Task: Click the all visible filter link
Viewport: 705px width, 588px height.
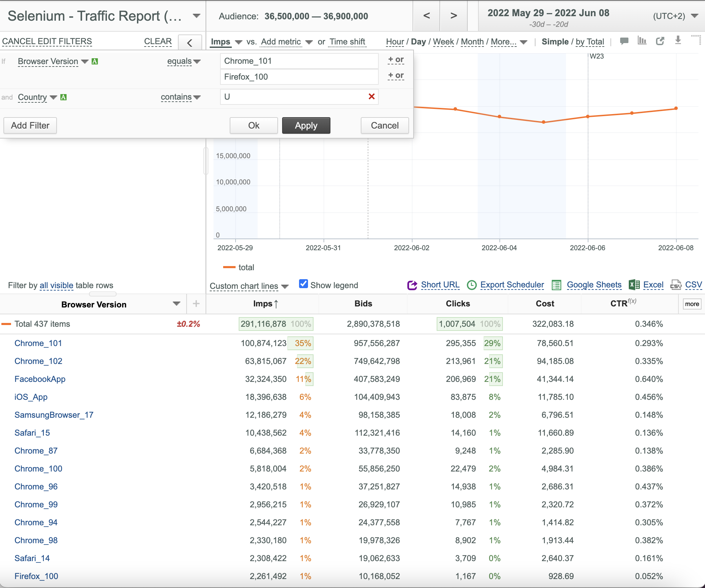Action: 57,285
